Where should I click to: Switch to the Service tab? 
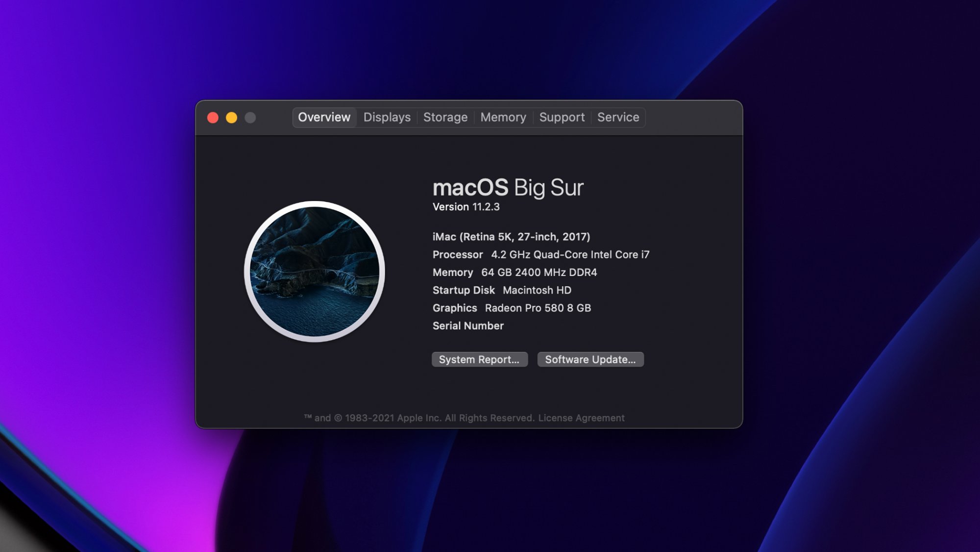[618, 117]
